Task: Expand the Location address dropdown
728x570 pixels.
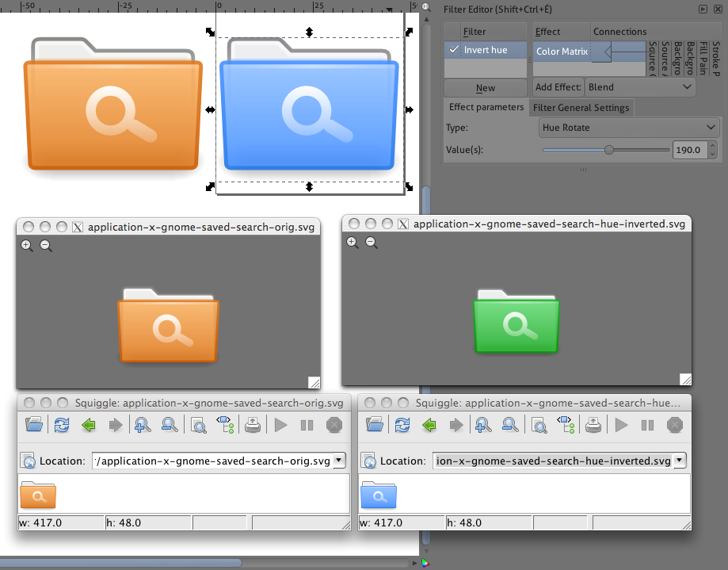Action: (337, 460)
